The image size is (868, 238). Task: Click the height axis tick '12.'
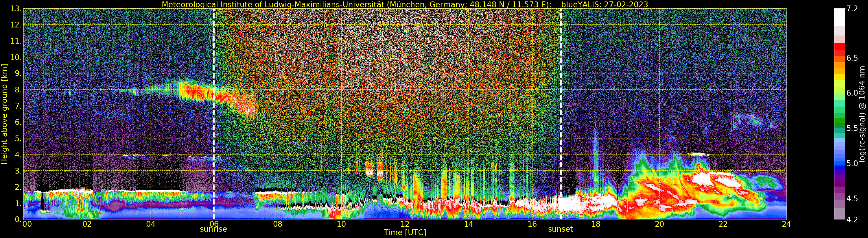pos(16,25)
